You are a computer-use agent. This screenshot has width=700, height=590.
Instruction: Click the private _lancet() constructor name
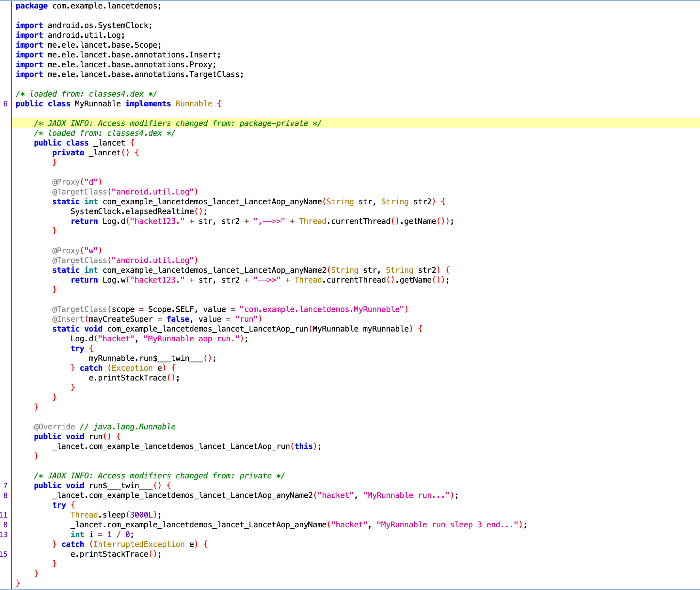coord(104,153)
